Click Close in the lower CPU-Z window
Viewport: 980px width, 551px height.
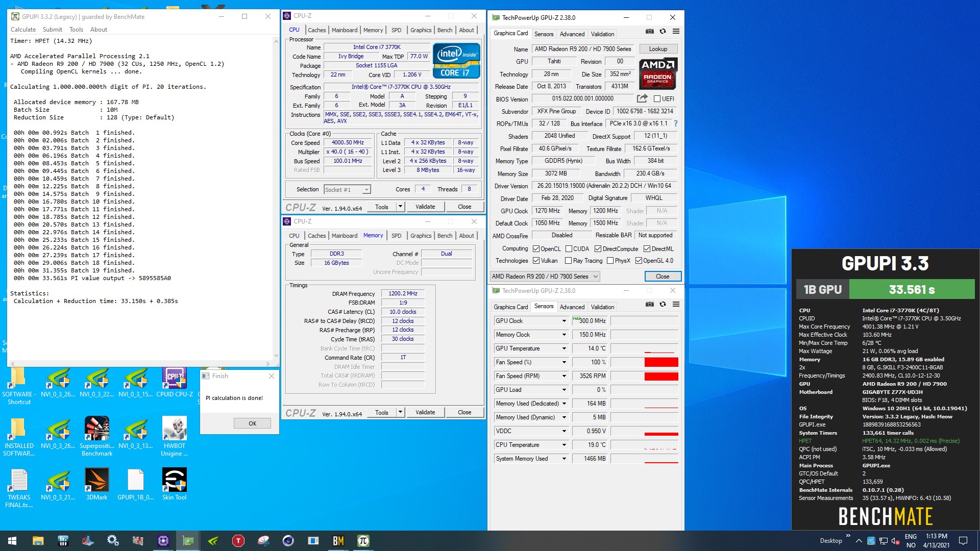pos(464,412)
